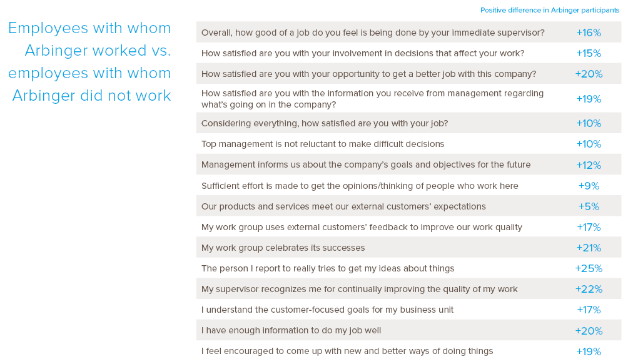
Task: Select 'how satisfied are you with your job' row
Action: click(325, 123)
